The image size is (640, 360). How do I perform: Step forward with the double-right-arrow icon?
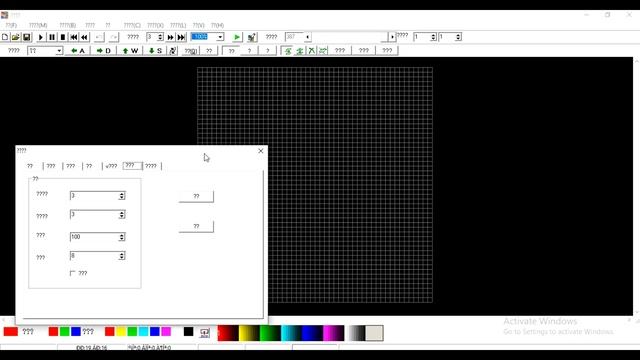click(x=170, y=37)
